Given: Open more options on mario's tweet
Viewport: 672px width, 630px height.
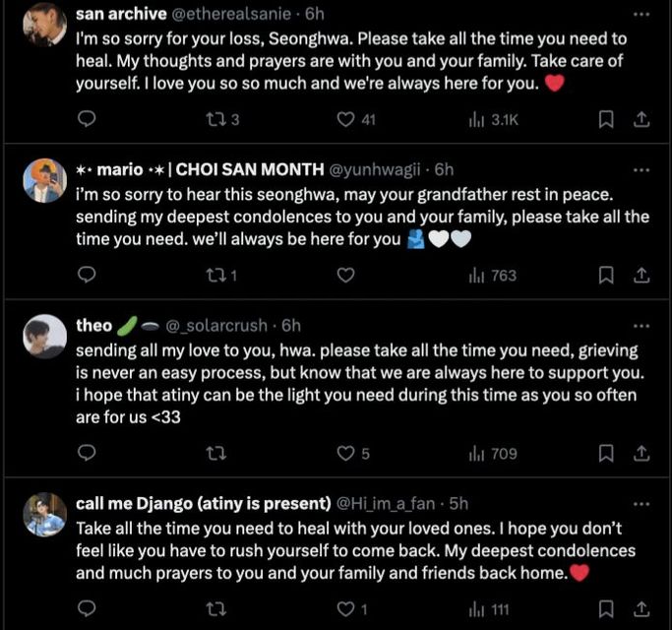Looking at the screenshot, I should (x=641, y=169).
